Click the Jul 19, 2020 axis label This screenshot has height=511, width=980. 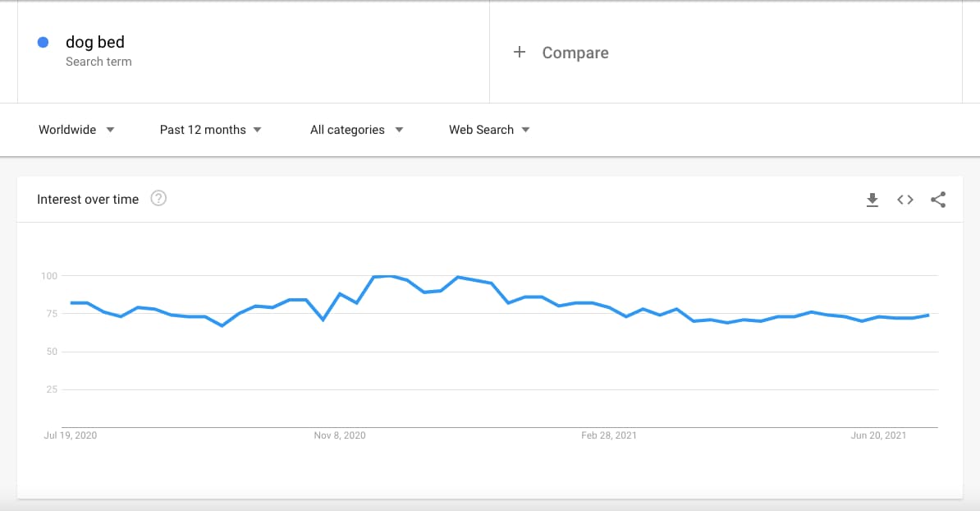[71, 435]
